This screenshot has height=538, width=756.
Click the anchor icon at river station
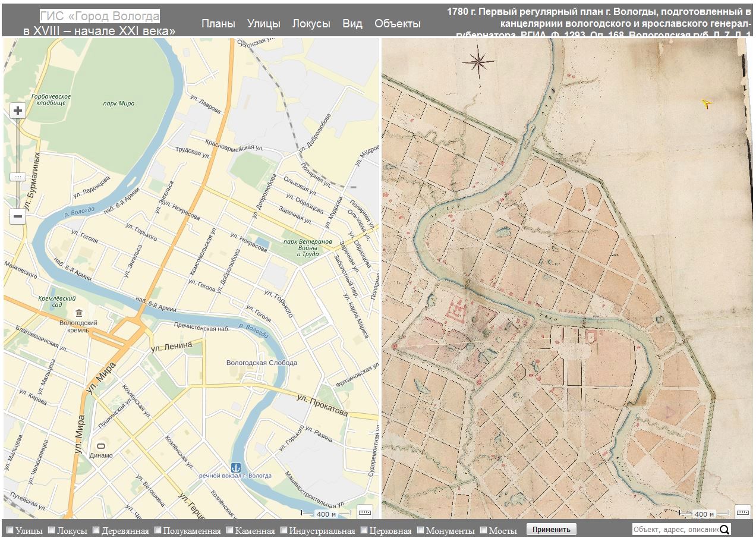(x=235, y=467)
